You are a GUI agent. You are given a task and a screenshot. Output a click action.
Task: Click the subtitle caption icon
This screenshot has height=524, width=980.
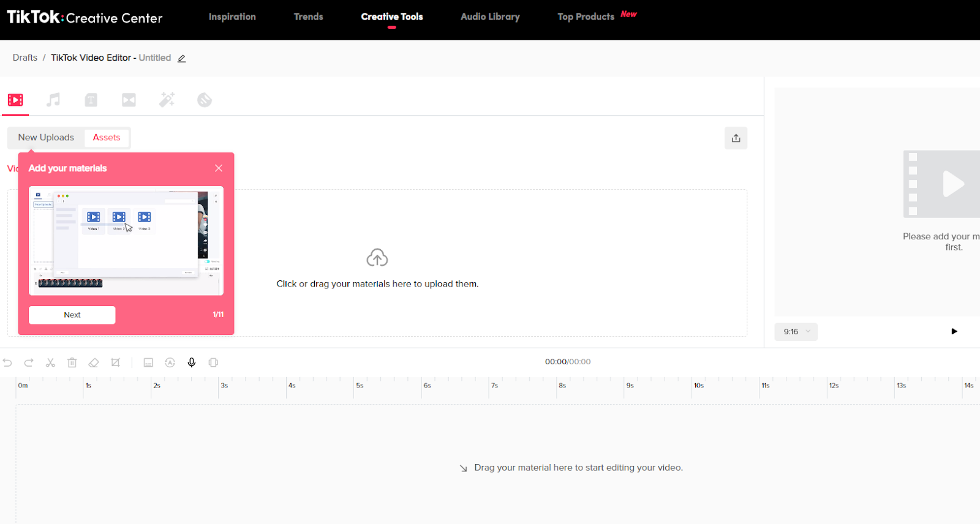coord(148,362)
